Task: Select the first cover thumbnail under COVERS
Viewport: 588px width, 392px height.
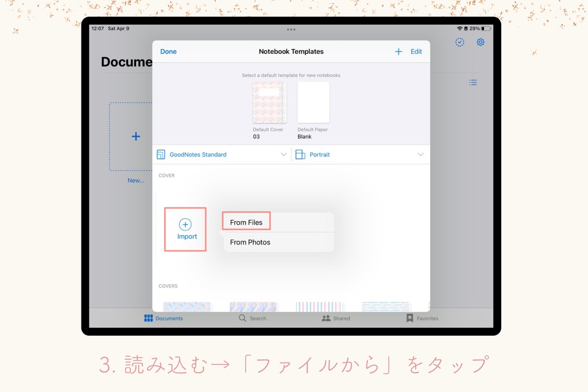Action: pos(188,306)
